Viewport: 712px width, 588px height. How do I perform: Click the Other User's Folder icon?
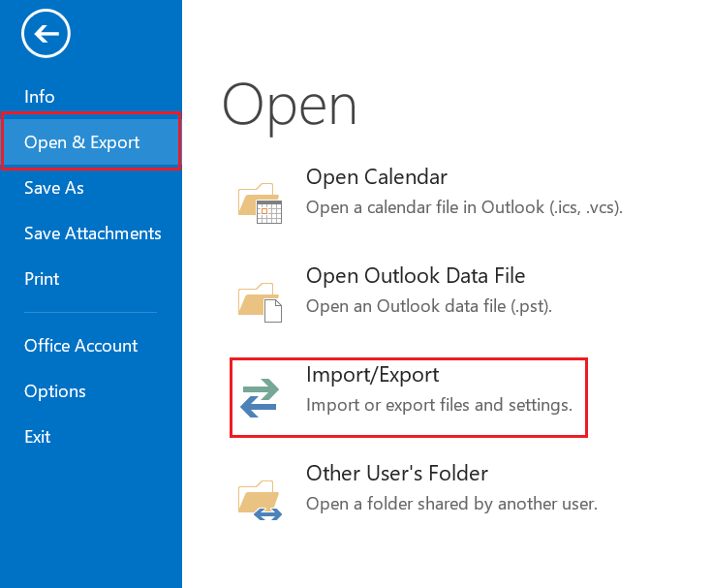(x=259, y=498)
